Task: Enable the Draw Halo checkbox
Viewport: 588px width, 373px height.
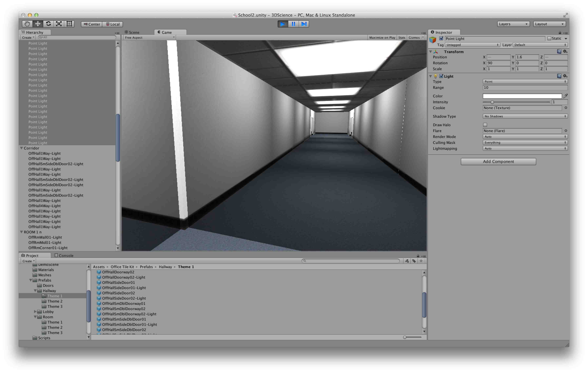Action: [485, 125]
